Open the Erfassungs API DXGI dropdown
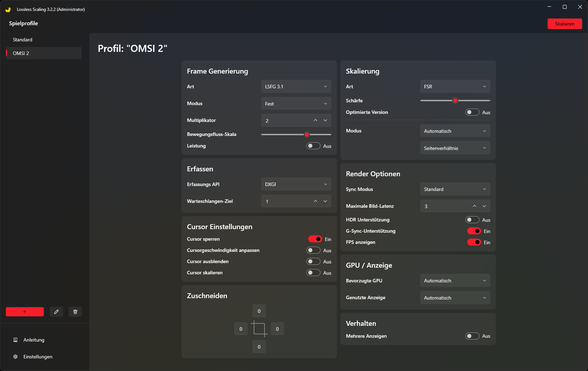 pyautogui.click(x=296, y=184)
